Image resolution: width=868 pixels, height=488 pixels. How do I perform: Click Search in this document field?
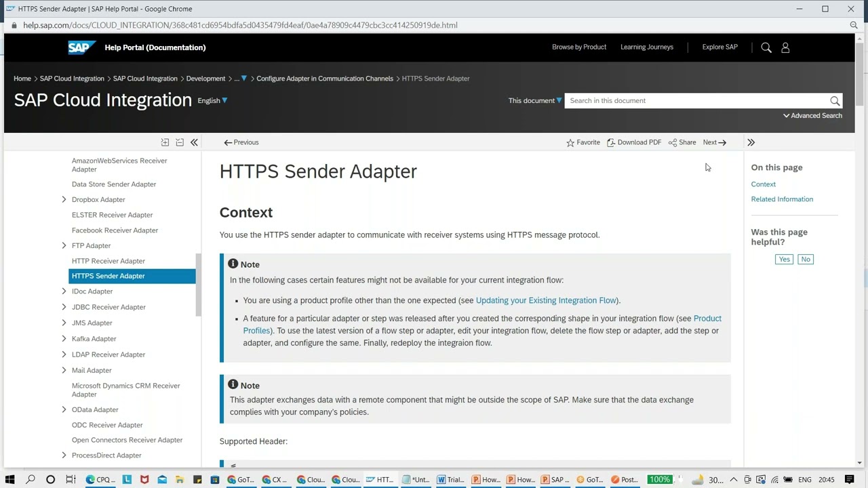pos(697,101)
